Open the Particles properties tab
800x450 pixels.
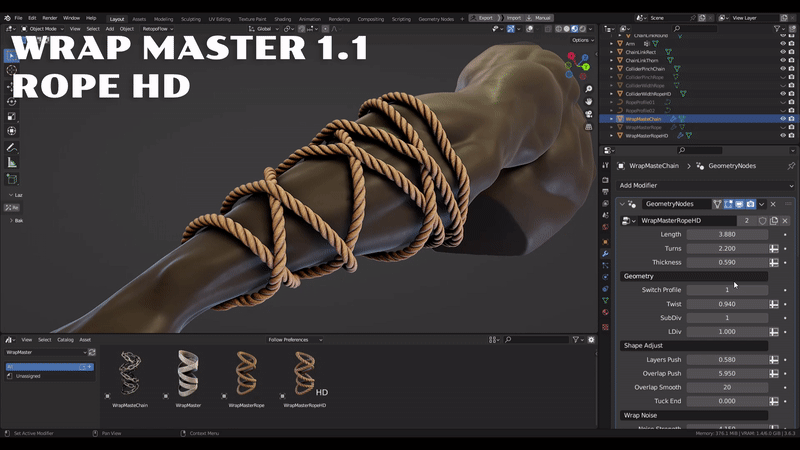pos(606,265)
